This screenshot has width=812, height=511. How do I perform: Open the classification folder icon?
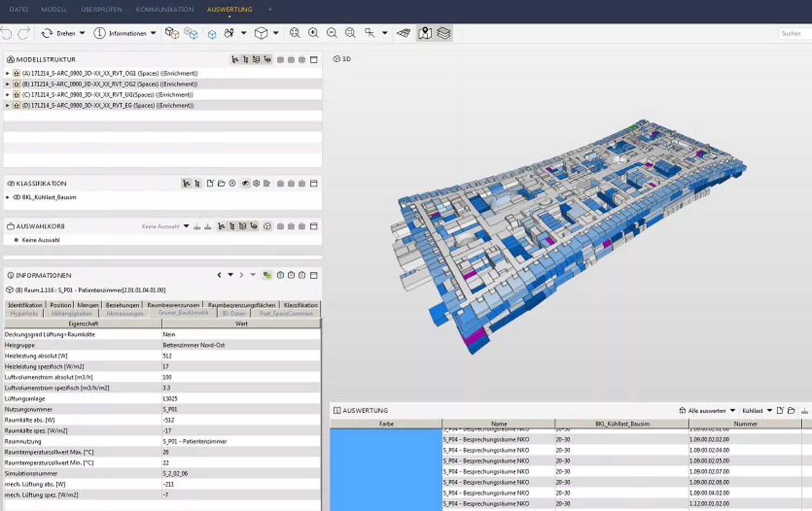[221, 183]
